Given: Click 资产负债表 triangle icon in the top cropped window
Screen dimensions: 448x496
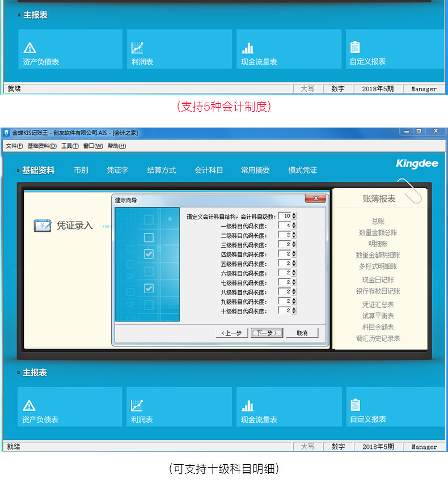Looking at the screenshot, I should pos(29,48).
